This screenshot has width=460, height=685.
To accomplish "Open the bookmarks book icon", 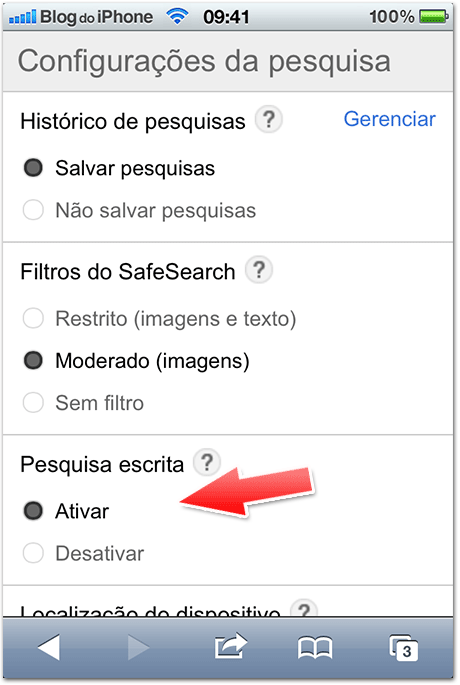I will coord(315,647).
